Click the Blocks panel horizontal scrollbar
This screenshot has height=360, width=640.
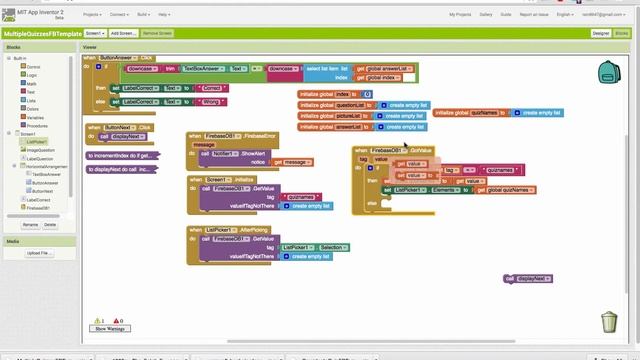point(33,216)
